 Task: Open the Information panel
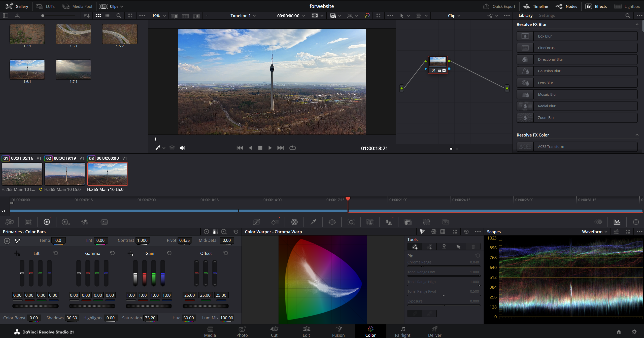click(x=636, y=222)
